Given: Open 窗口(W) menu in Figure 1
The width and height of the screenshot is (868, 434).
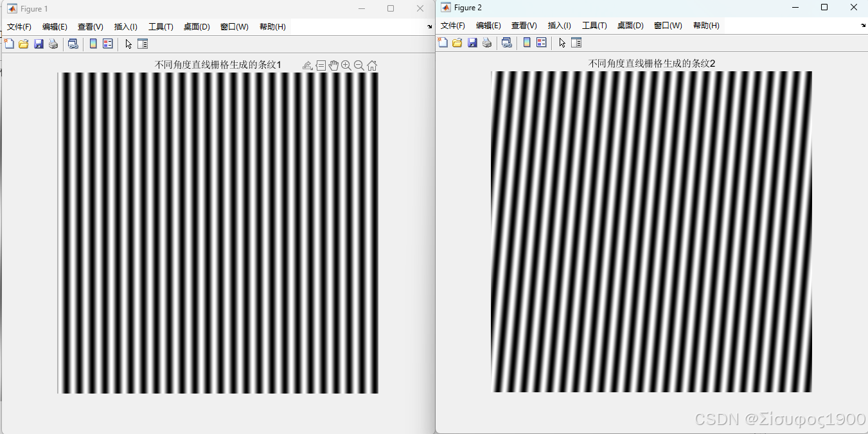Looking at the screenshot, I should (234, 27).
